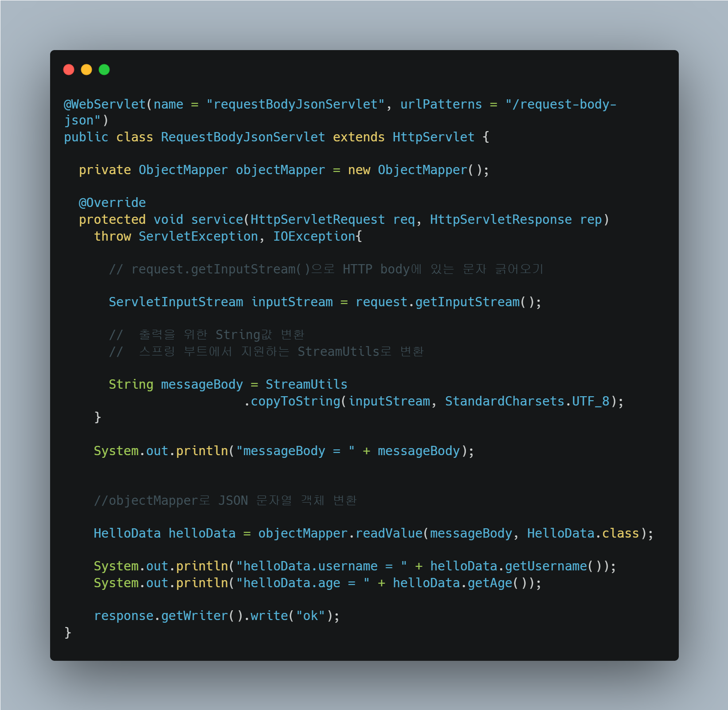Viewport: 728px width, 710px height.
Task: Click request.getInputStream() call
Action: pos(449,302)
